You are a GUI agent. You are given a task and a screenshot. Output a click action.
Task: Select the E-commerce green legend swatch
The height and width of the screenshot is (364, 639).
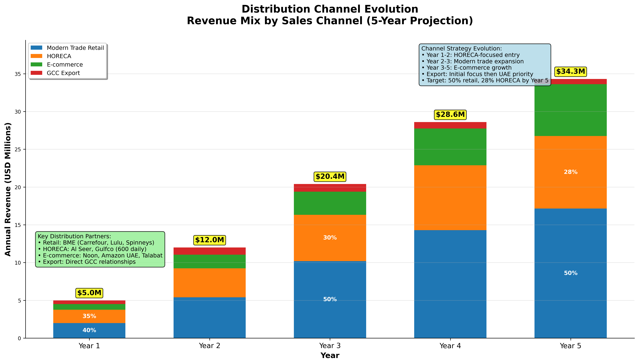[x=37, y=65]
